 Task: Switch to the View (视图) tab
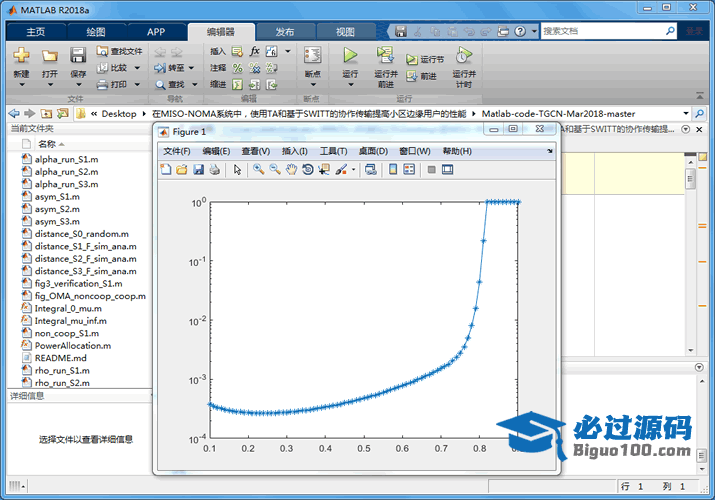(345, 32)
